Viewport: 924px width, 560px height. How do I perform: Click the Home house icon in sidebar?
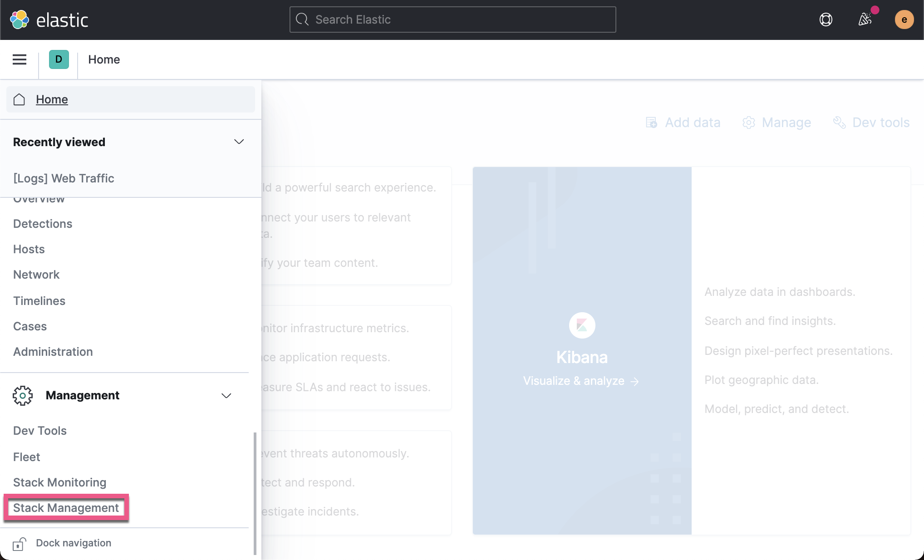click(x=19, y=99)
